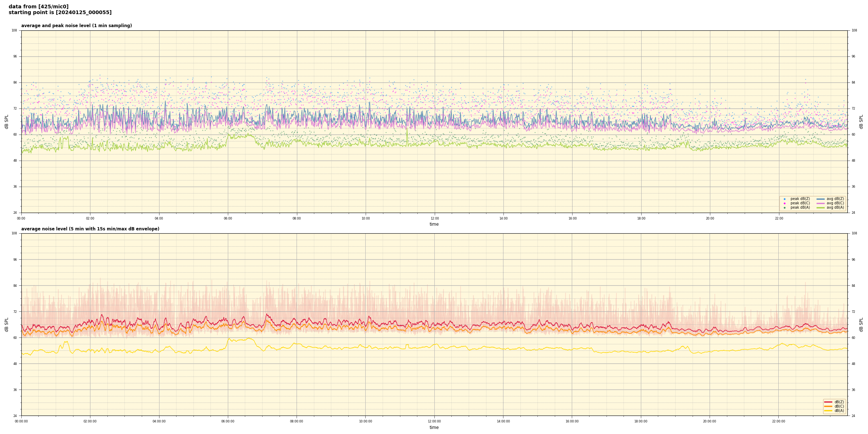Click the left 'dB SPL' label of top chart
The width and height of the screenshot is (868, 434).
pos(7,122)
